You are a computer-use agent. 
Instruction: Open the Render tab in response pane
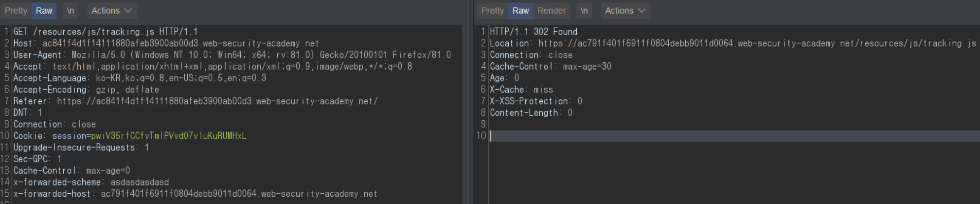551,11
